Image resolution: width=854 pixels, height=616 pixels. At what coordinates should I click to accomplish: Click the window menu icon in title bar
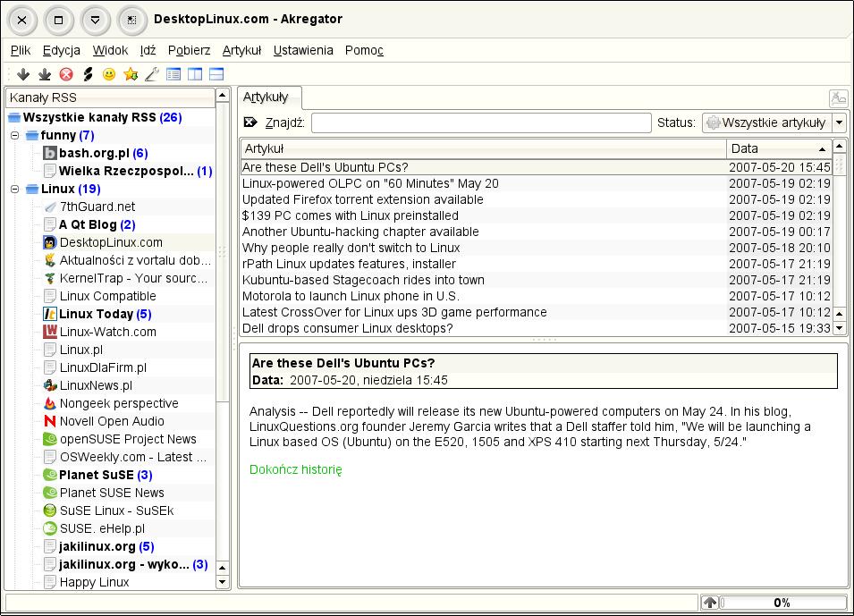(131, 21)
